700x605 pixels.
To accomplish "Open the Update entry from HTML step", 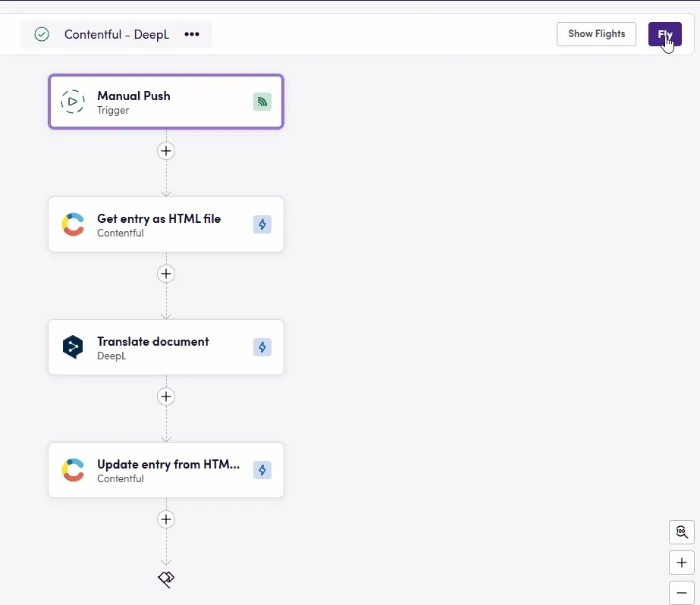I will 165,470.
